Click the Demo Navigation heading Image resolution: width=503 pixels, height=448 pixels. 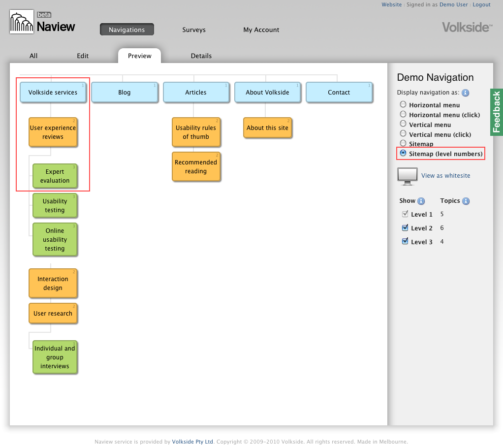pos(435,77)
